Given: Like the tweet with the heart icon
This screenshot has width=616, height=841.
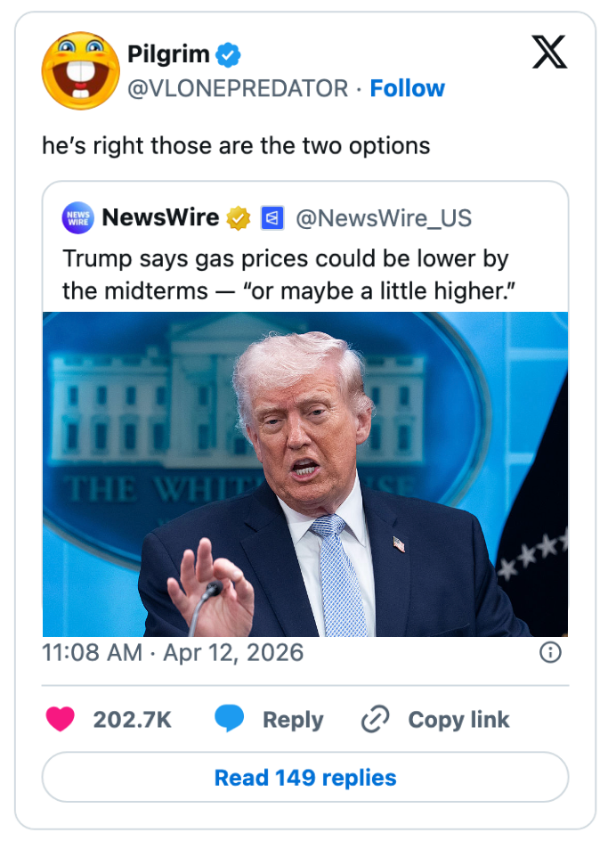Looking at the screenshot, I should [x=61, y=720].
